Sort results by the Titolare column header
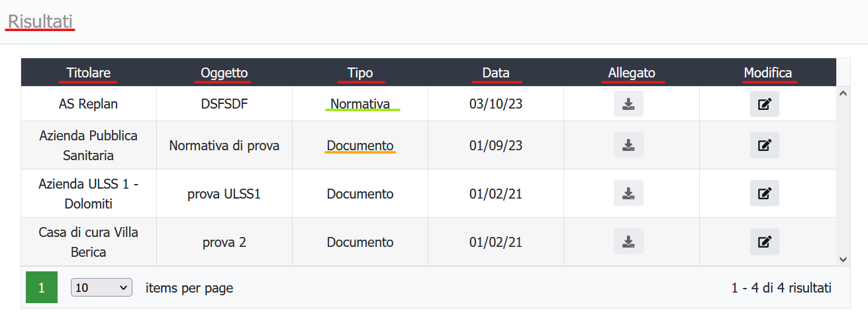This screenshot has height=325, width=868. (x=88, y=73)
